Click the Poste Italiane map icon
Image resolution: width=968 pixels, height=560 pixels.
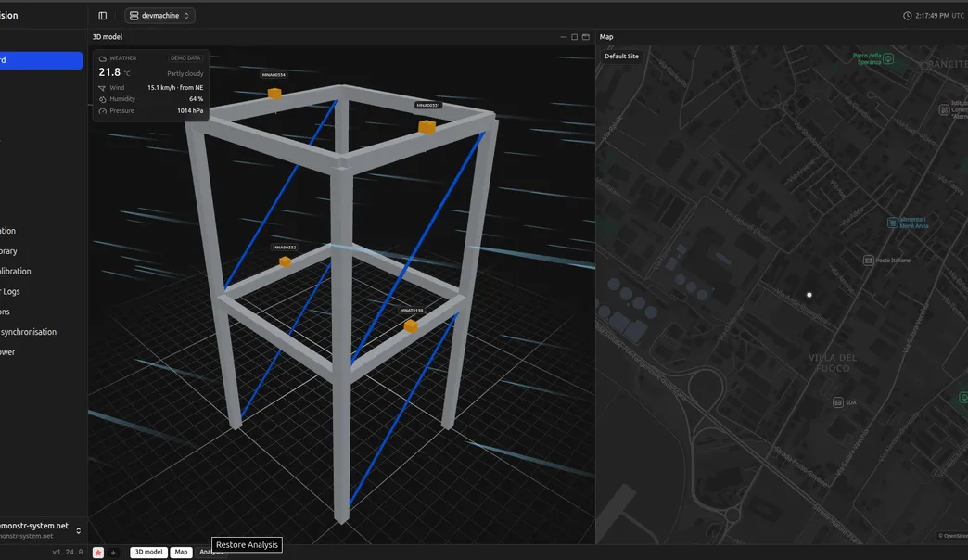pos(868,260)
